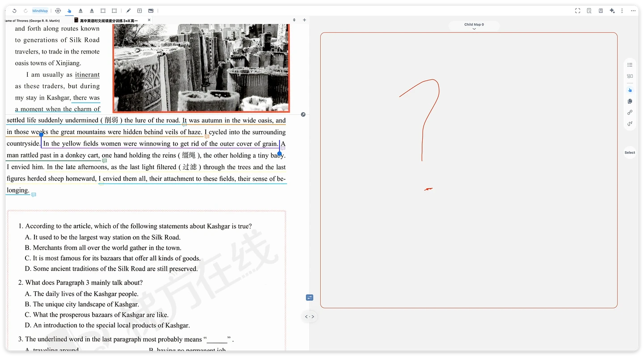Open the orange comment icon after 'haze'

(x=207, y=136)
